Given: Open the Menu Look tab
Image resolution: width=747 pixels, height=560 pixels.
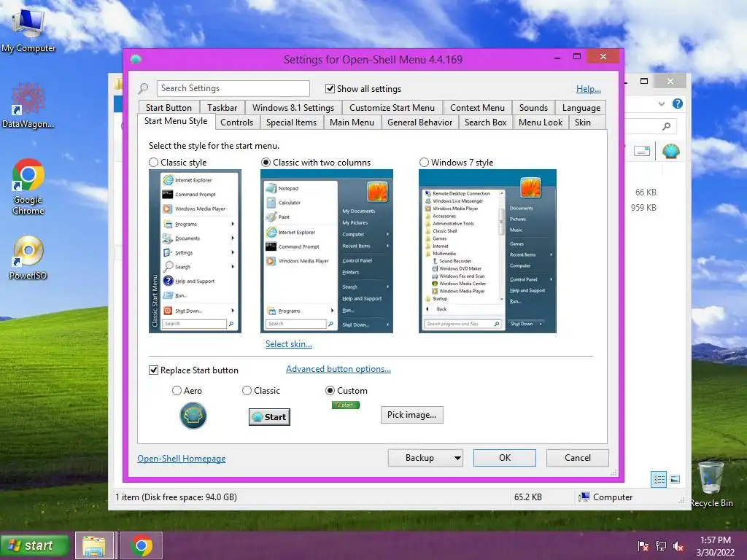Looking at the screenshot, I should 541,122.
